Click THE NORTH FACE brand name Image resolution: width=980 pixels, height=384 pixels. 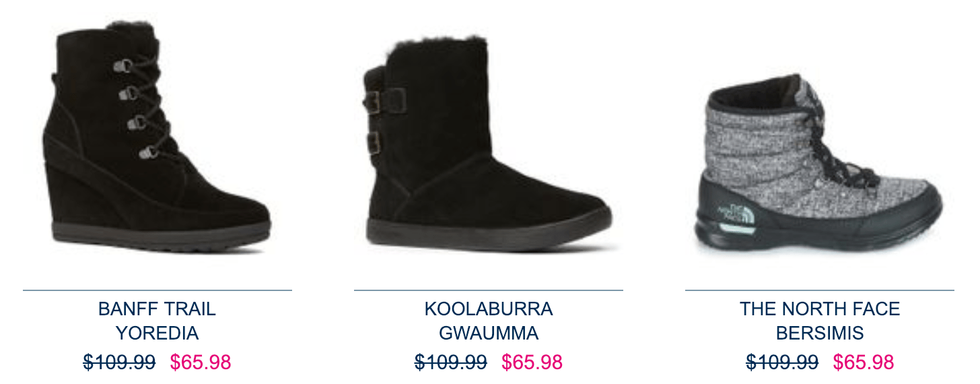pos(820,309)
